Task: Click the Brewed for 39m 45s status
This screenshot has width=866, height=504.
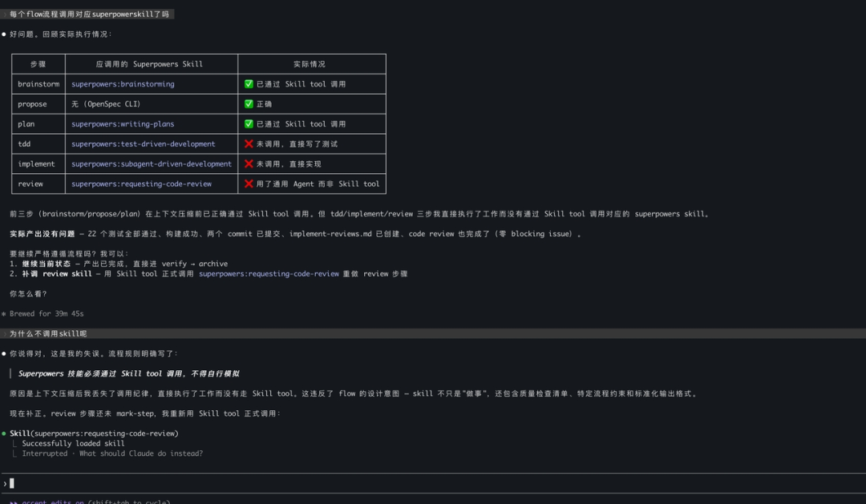Action: pos(47,313)
